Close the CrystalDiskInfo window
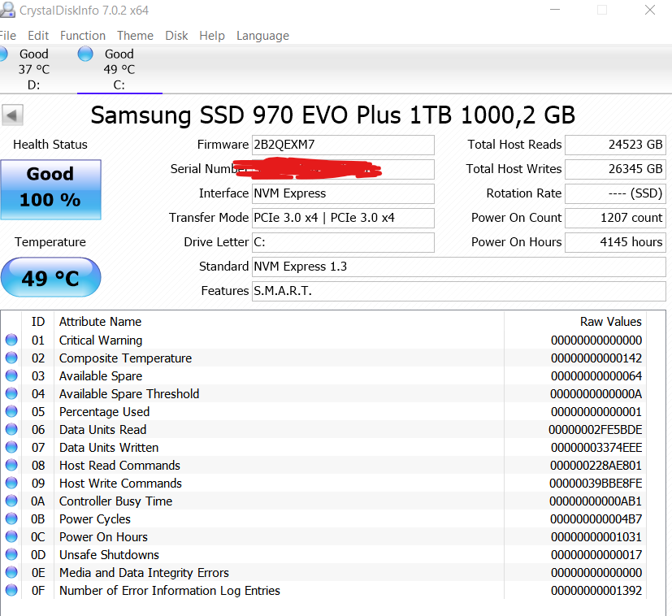Image resolution: width=672 pixels, height=616 pixels. 650,10
